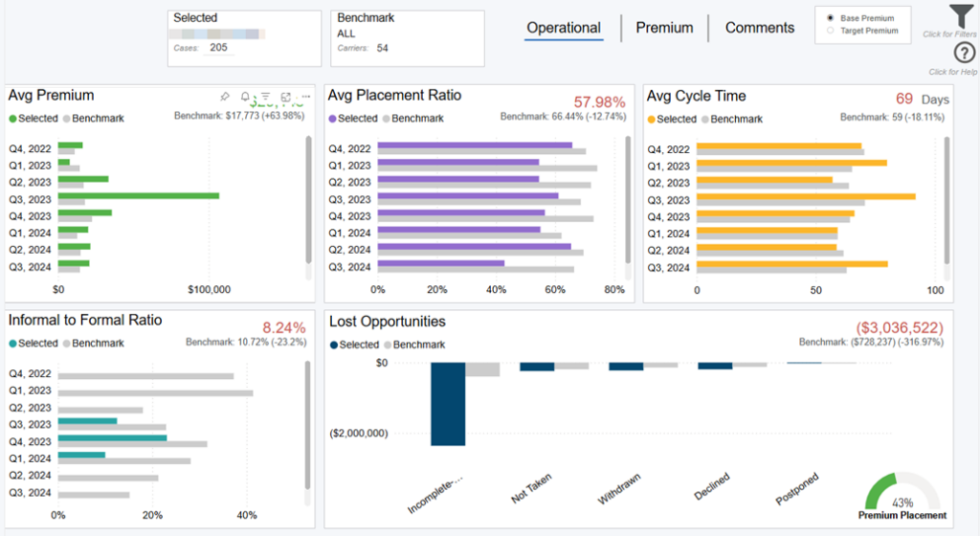The height and width of the screenshot is (536, 980).
Task: Click the green Q3, 2023 Avg Premium bar
Action: 138,196
